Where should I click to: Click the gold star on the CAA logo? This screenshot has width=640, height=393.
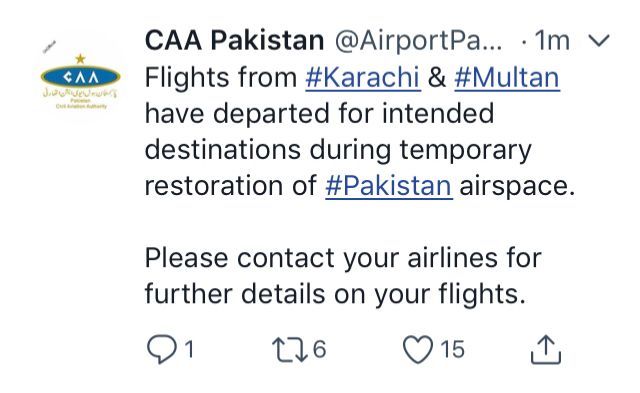80,59
